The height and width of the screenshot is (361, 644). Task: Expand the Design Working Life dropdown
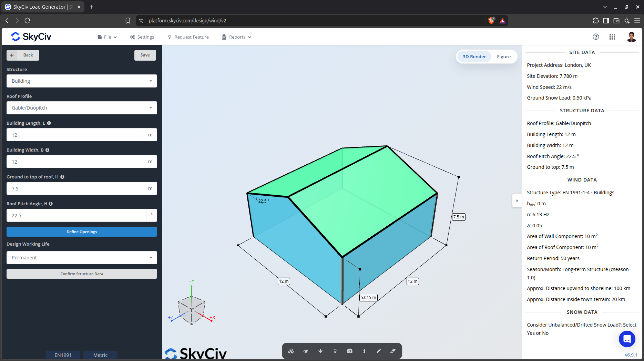[x=82, y=258]
